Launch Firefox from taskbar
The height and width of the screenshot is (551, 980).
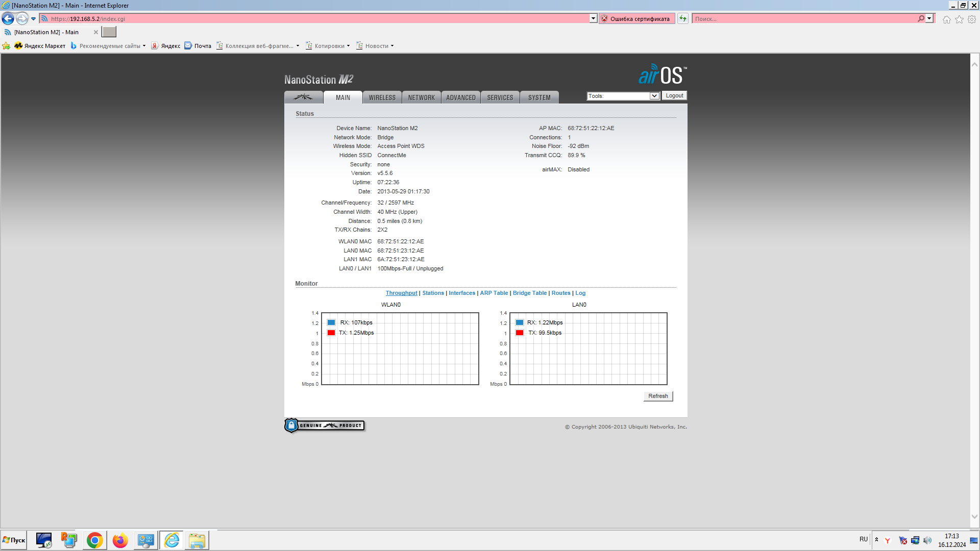pos(120,540)
